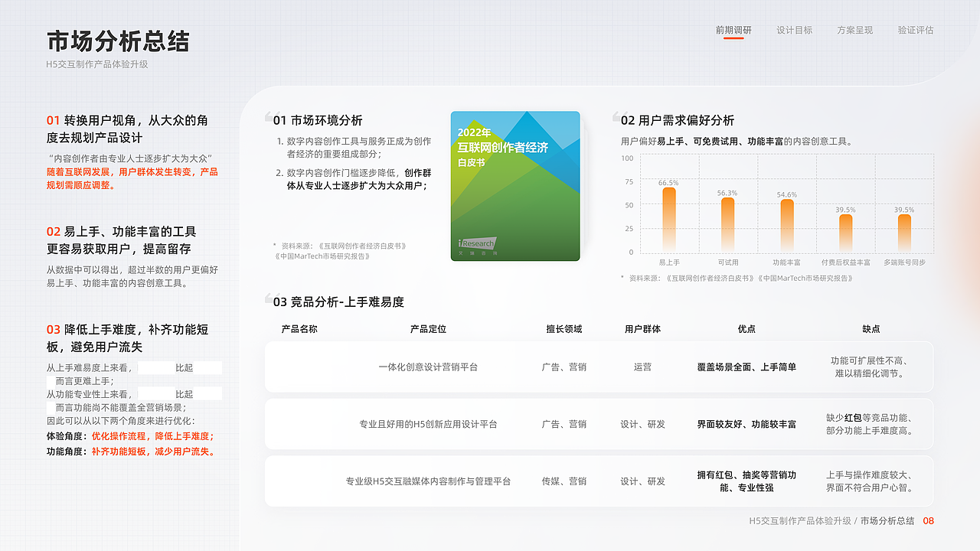Screen dimensions: 980x551
Task: Go to the 方案呈现 tab
Action: click(854, 30)
